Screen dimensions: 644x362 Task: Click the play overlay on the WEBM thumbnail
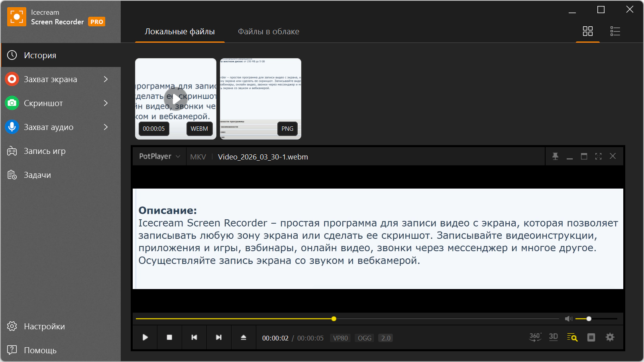coord(176,99)
